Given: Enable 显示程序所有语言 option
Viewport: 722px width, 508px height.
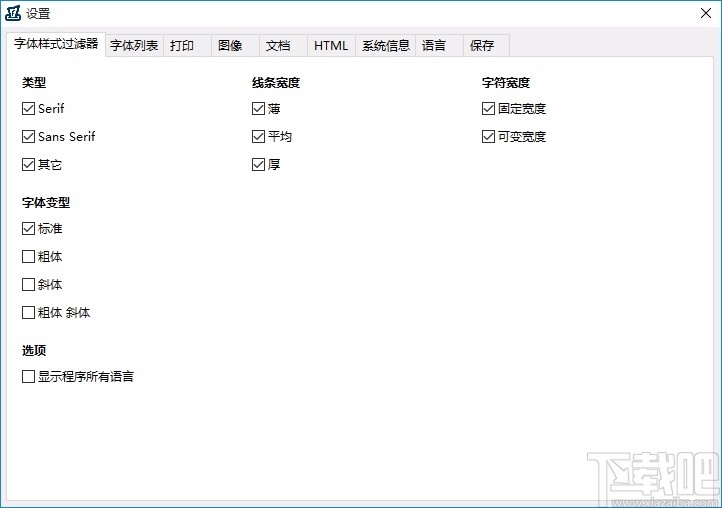Looking at the screenshot, I should (29, 377).
